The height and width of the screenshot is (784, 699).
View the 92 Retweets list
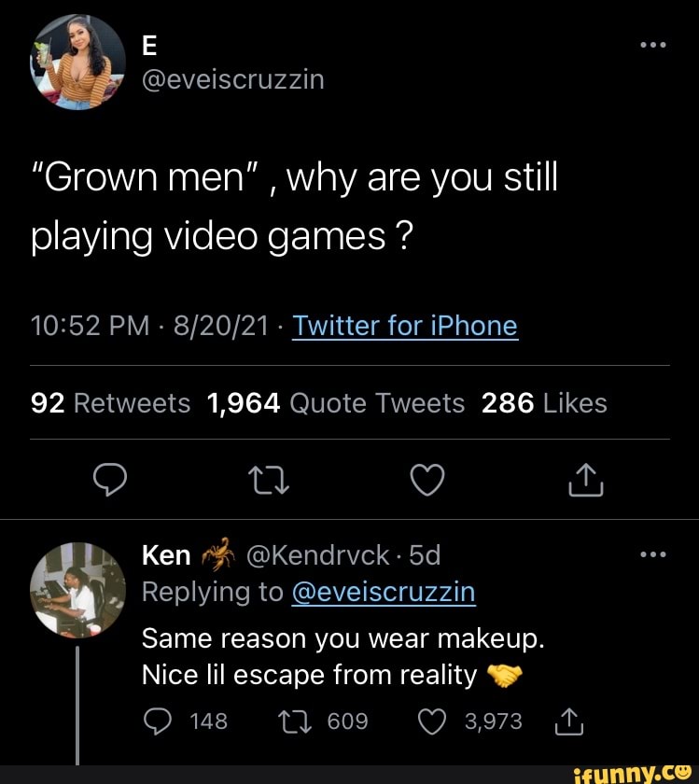coord(111,402)
